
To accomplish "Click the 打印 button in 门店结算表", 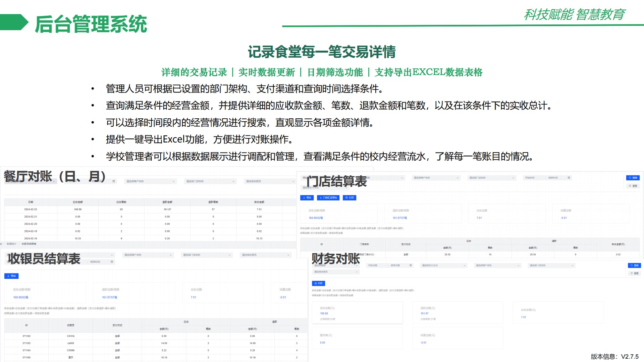I will point(350,198).
